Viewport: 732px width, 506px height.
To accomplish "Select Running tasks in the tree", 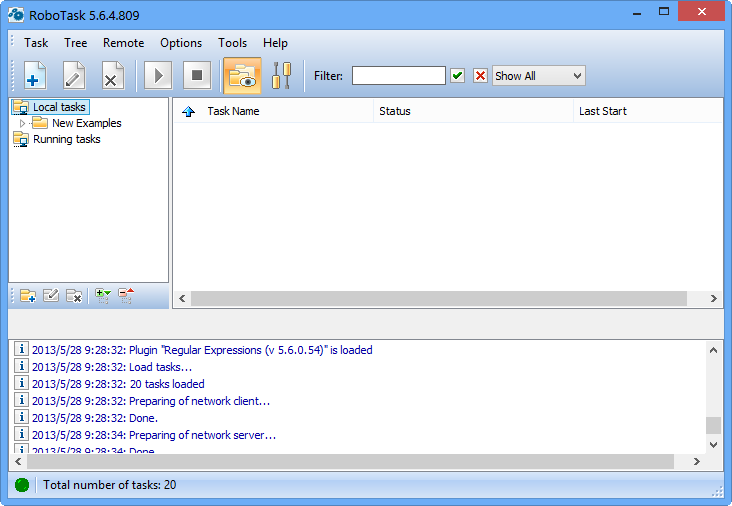I will coord(66,140).
